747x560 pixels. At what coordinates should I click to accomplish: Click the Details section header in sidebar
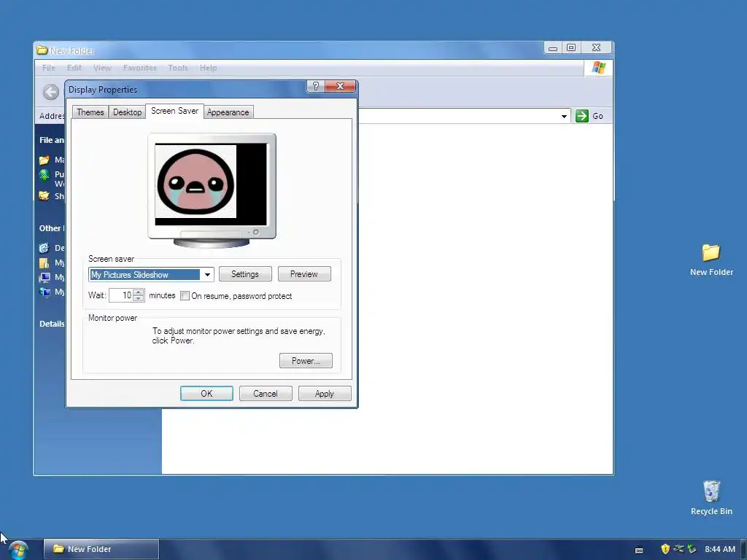(x=52, y=324)
